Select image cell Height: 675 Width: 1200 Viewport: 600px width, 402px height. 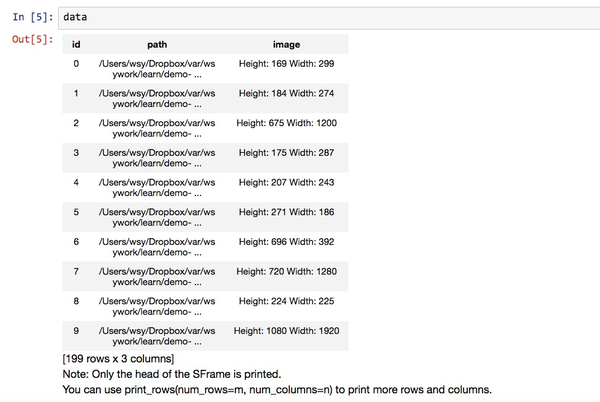point(286,123)
